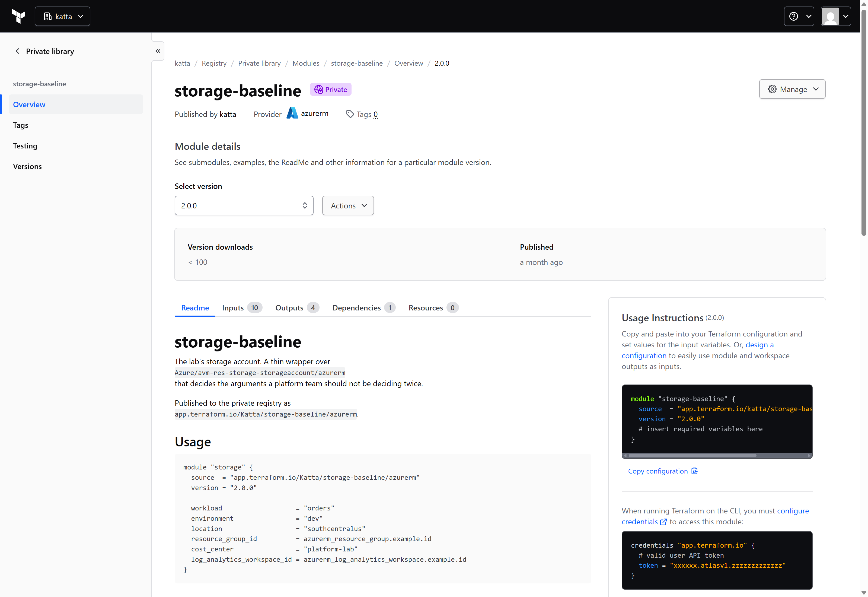Click the Private library breadcrumb
The width and height of the screenshot is (868, 597).
[259, 63]
